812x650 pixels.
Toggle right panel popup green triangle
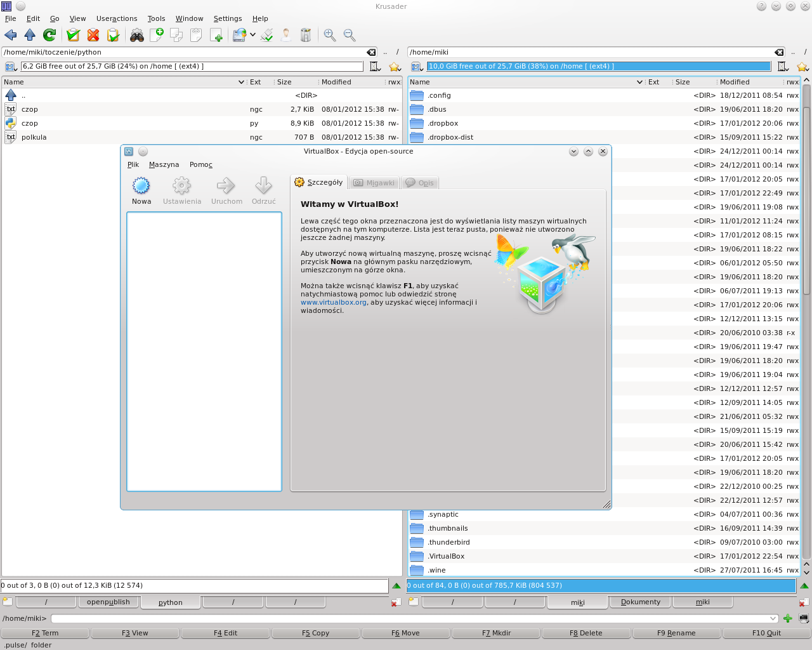point(804,586)
